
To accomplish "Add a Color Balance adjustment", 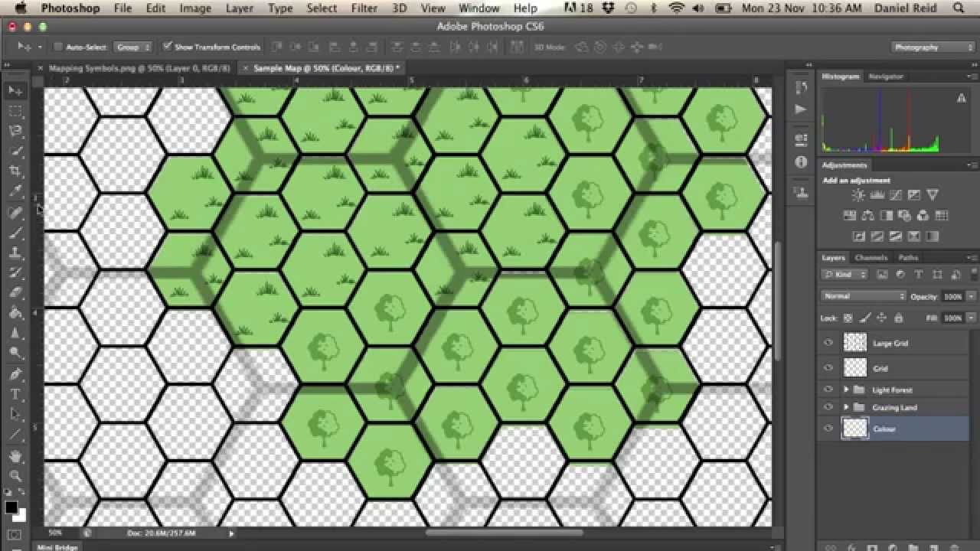I will point(867,216).
